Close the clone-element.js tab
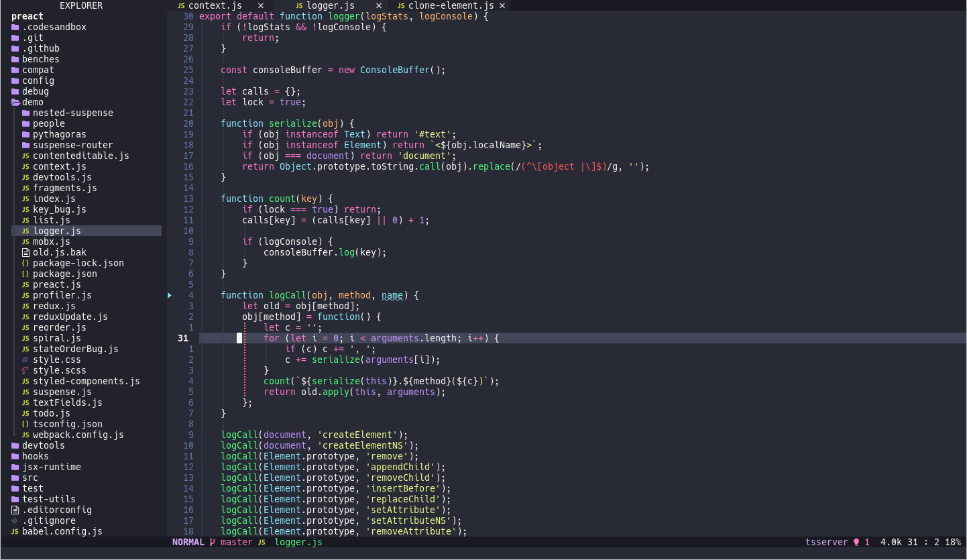Viewport: 967px width, 560px height. 502,5
